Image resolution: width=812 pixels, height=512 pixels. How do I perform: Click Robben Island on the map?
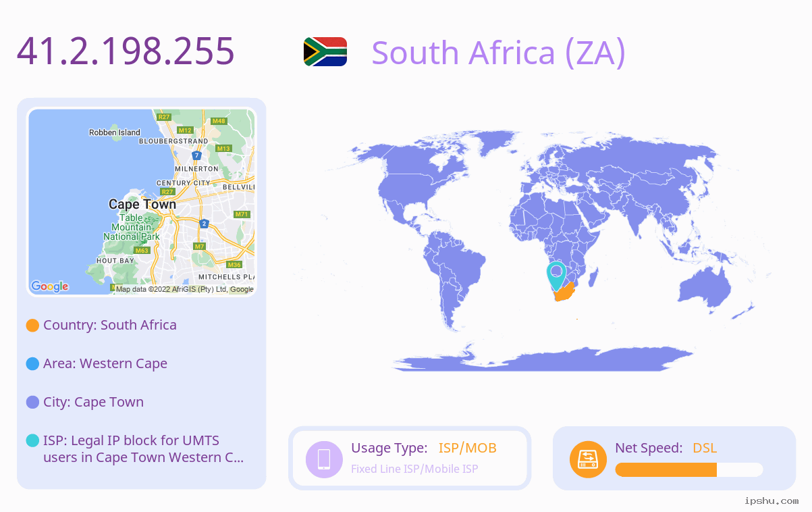tap(115, 132)
